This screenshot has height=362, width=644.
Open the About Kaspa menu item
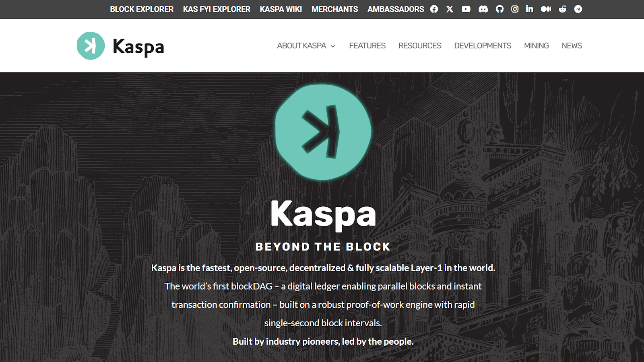coord(301,46)
